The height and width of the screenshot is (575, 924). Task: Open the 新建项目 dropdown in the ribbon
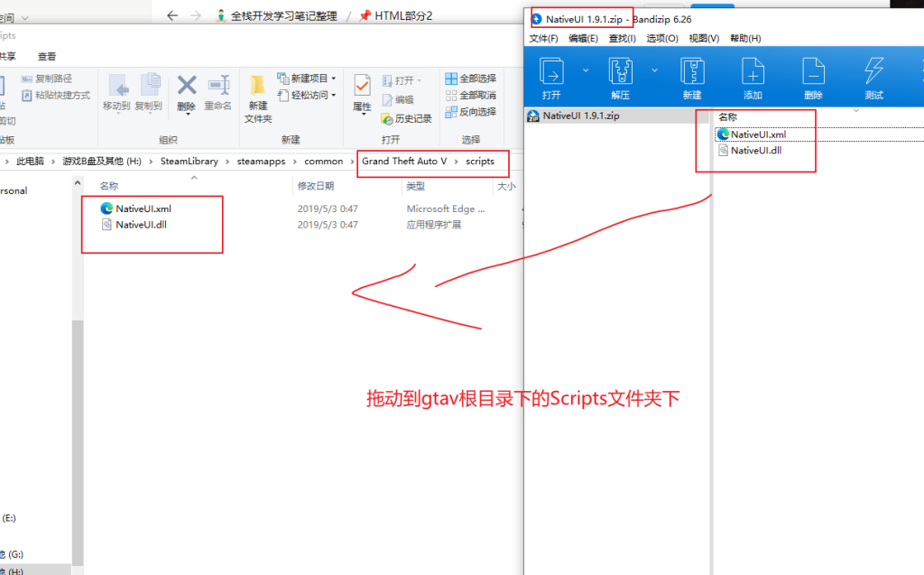click(307, 78)
